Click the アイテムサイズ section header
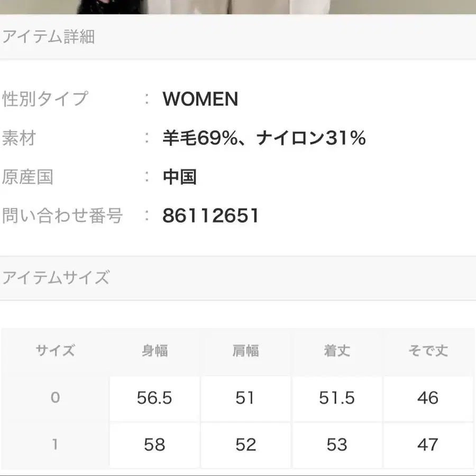Viewport: 476px width, 476px height. pos(56,278)
